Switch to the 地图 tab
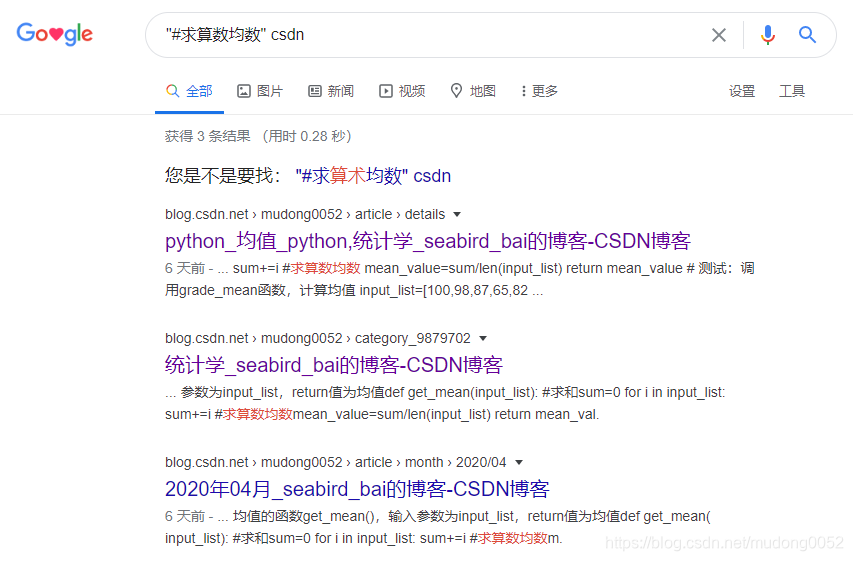The width and height of the screenshot is (853, 561). [x=473, y=91]
